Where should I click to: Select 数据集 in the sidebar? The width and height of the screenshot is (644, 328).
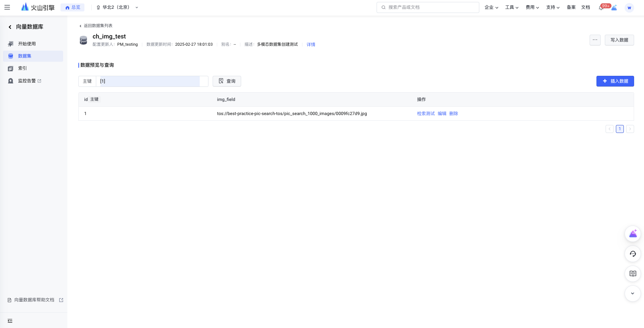[33, 56]
